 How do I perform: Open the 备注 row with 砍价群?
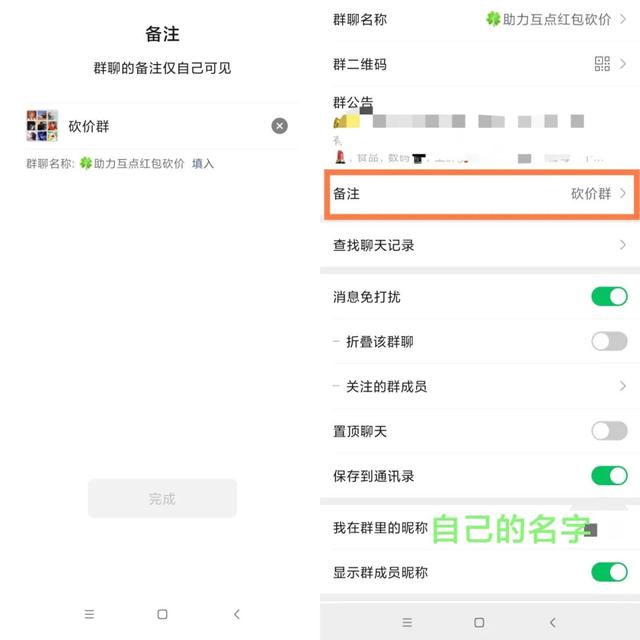482,194
